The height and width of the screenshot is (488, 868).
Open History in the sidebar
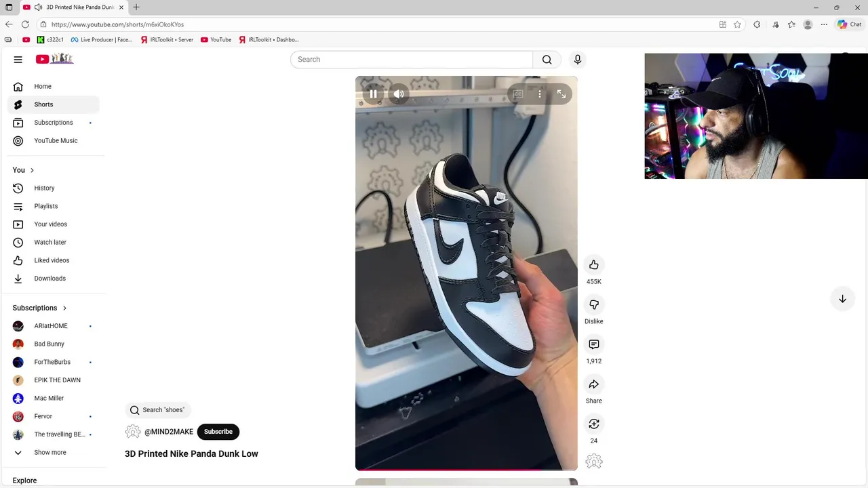(x=54, y=188)
